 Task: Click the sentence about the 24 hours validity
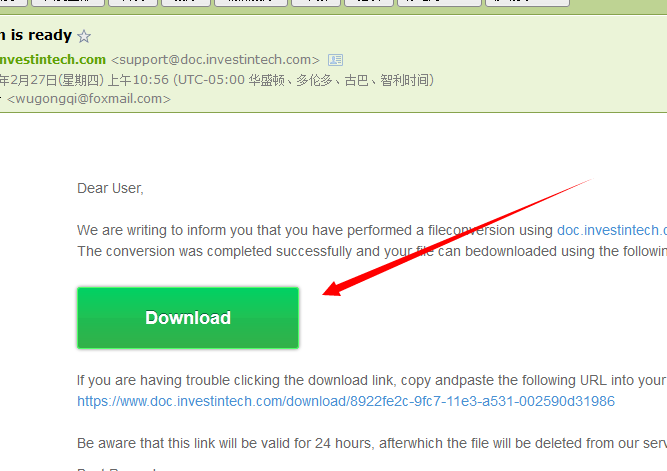coord(372,443)
